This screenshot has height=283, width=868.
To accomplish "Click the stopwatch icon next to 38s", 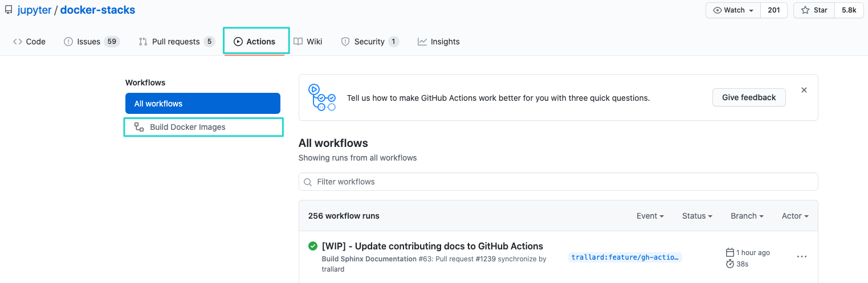I will coord(730,264).
